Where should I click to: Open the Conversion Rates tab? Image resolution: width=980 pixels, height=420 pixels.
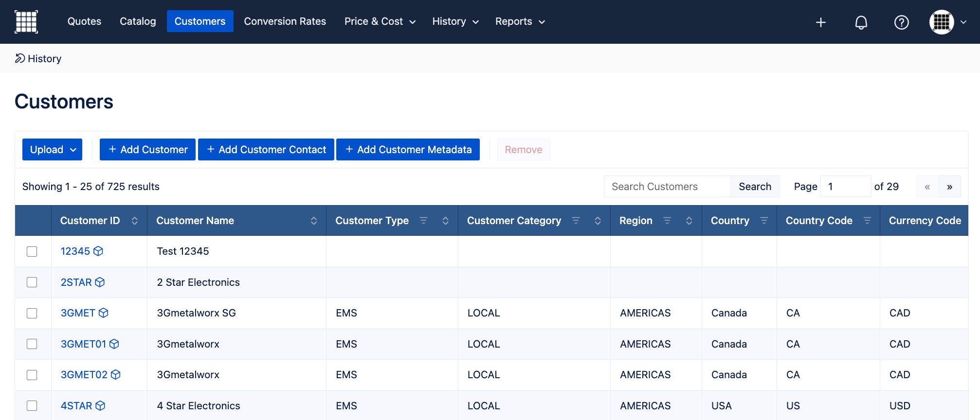tap(285, 21)
